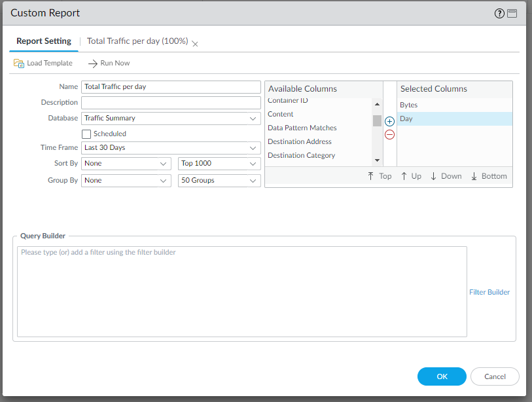This screenshot has width=532, height=402.
Task: Open the help question mark icon
Action: click(x=501, y=13)
